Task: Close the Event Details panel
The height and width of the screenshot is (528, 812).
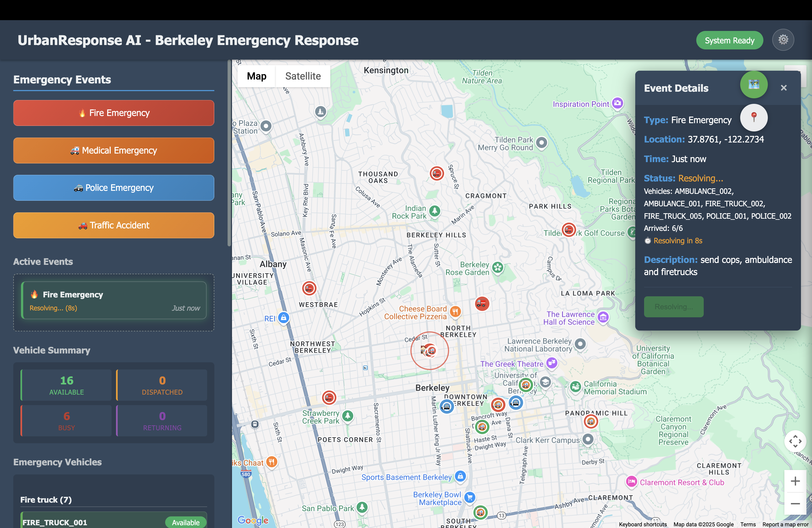Action: [783, 88]
